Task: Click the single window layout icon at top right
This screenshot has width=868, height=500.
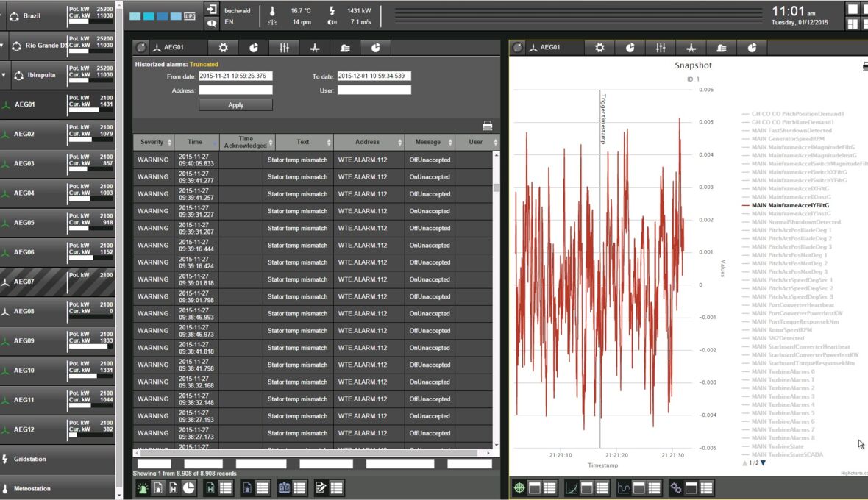Action: click(853, 9)
